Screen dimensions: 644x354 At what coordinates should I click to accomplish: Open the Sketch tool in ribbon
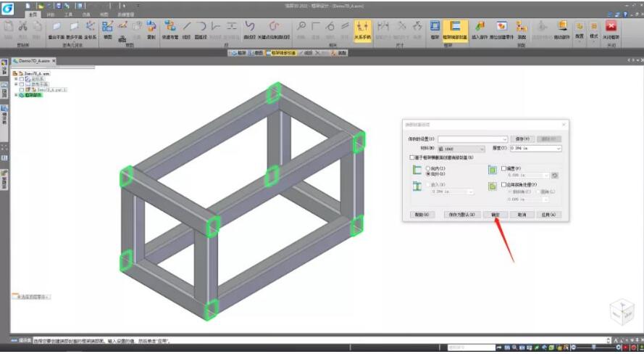coord(108,30)
